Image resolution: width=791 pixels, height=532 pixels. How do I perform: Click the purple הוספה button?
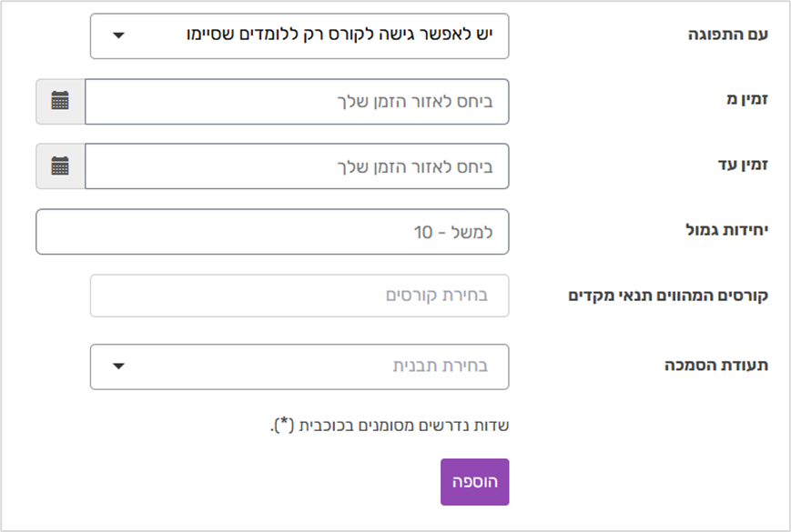(x=475, y=482)
